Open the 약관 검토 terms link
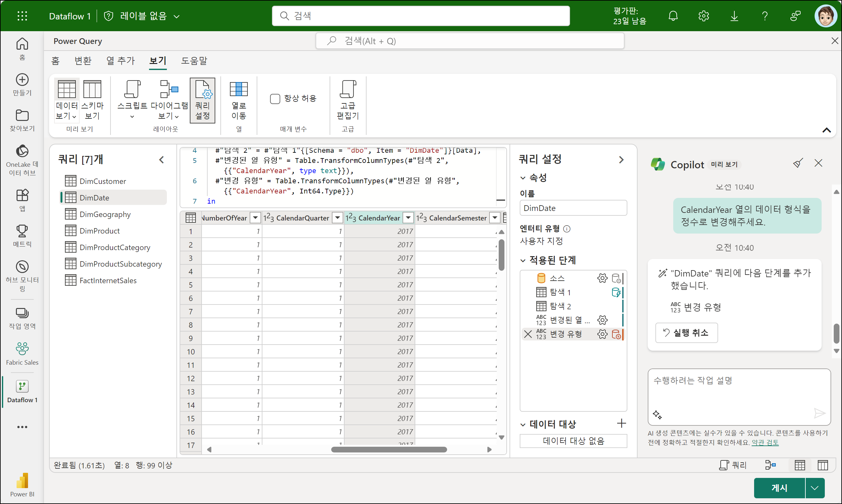Screen dimensions: 842x504 pyautogui.click(x=765, y=443)
